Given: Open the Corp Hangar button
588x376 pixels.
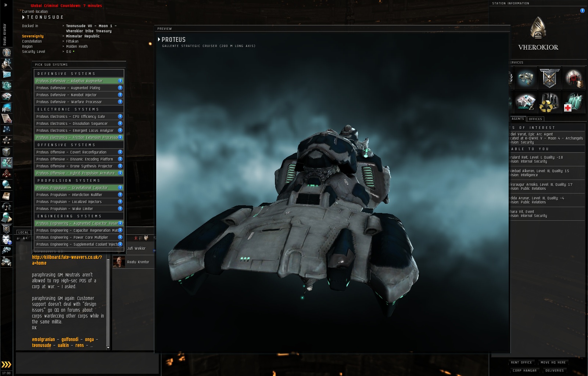Looking at the screenshot, I should [x=524, y=370].
